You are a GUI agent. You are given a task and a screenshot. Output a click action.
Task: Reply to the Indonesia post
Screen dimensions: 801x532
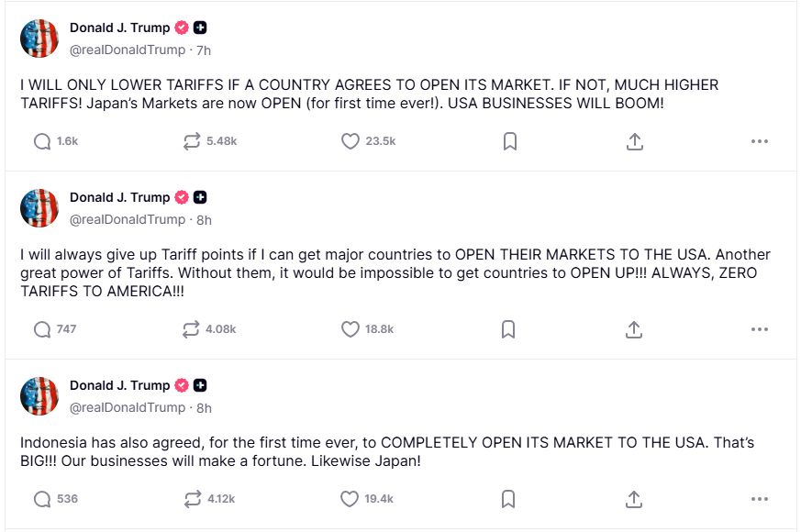point(42,499)
